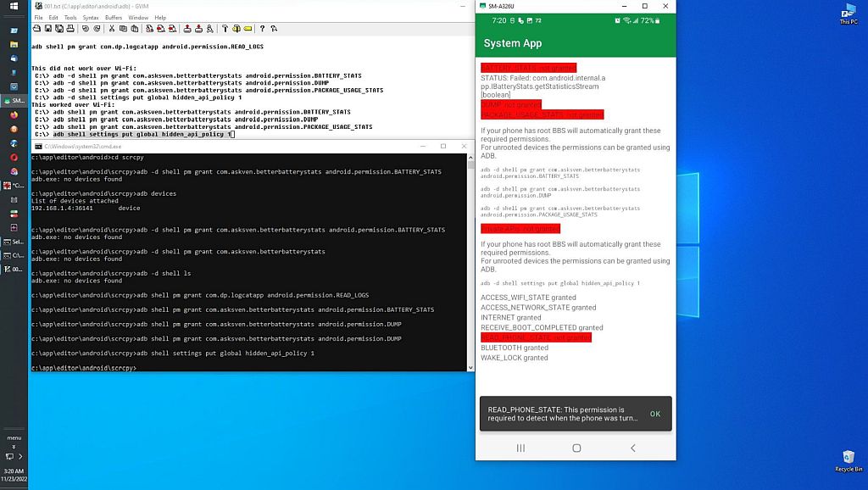The image size is (868, 490).
Task: Click the Paste icon in GVIM toolbar
Action: tap(135, 28)
